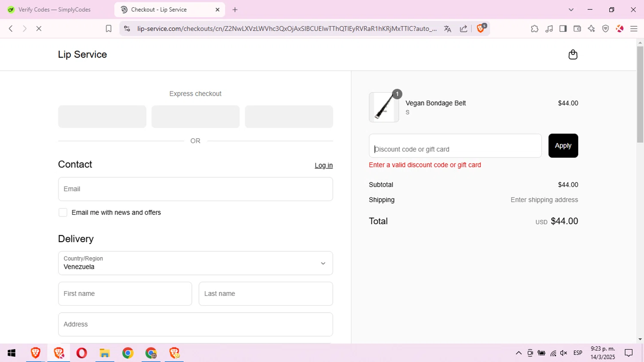
Task: Click the red profile avatar icon
Action: 620,29
